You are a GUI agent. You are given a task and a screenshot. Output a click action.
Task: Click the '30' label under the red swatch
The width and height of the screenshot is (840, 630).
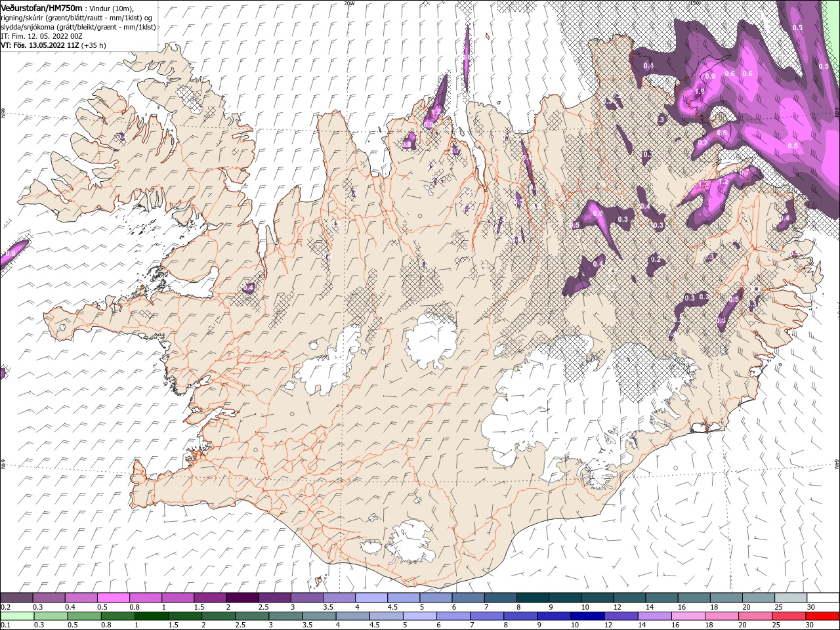(810, 625)
